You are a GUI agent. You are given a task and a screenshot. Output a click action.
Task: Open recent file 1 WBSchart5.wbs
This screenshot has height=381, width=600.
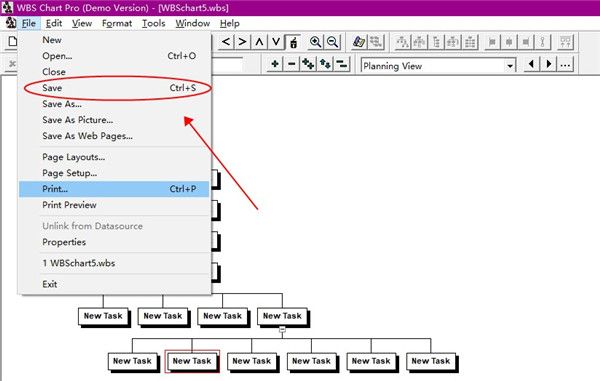coord(114,263)
